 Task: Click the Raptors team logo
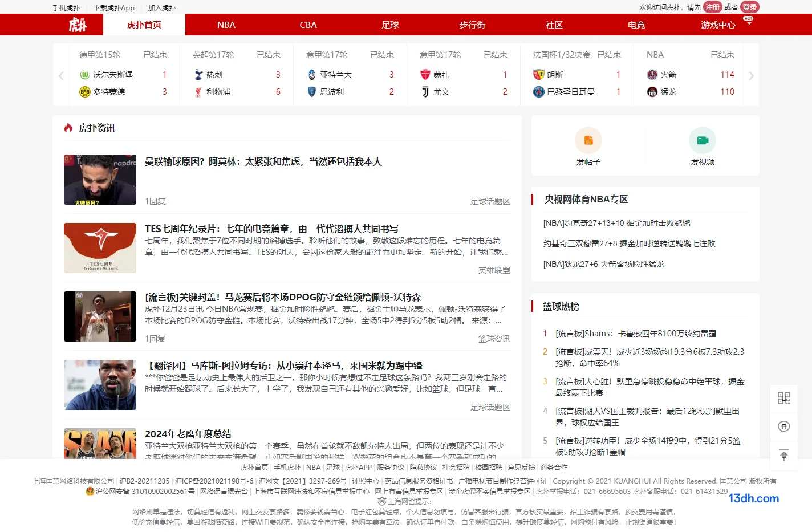652,92
